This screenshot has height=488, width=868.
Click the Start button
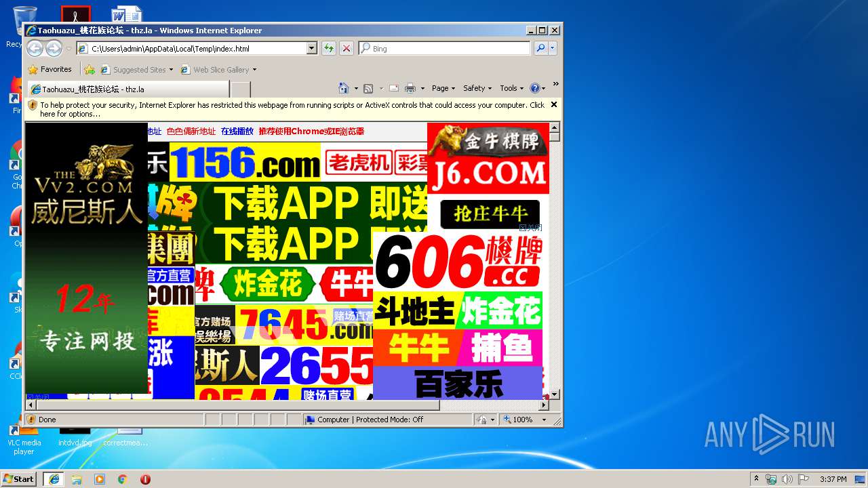pyautogui.click(x=19, y=479)
